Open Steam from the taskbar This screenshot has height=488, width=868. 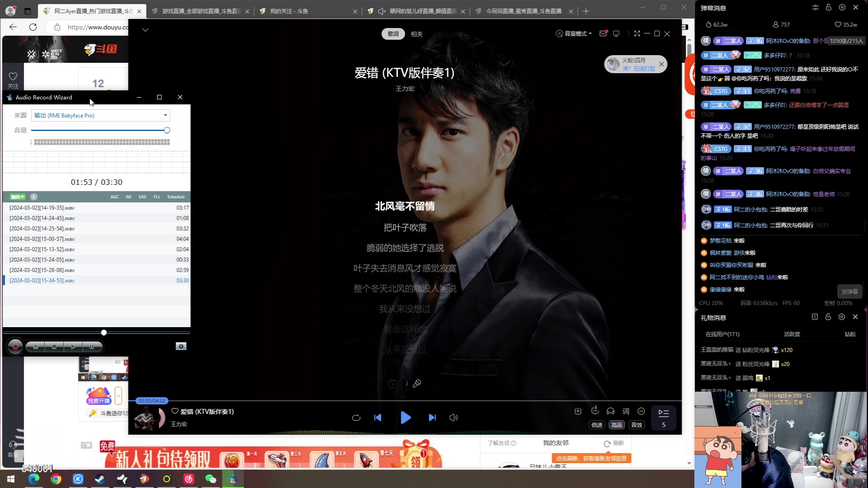click(100, 479)
